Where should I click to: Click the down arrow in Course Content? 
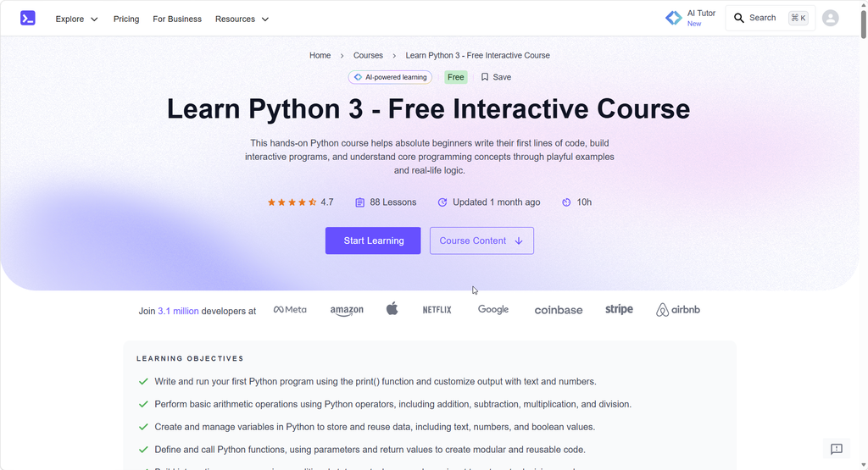[519, 241]
